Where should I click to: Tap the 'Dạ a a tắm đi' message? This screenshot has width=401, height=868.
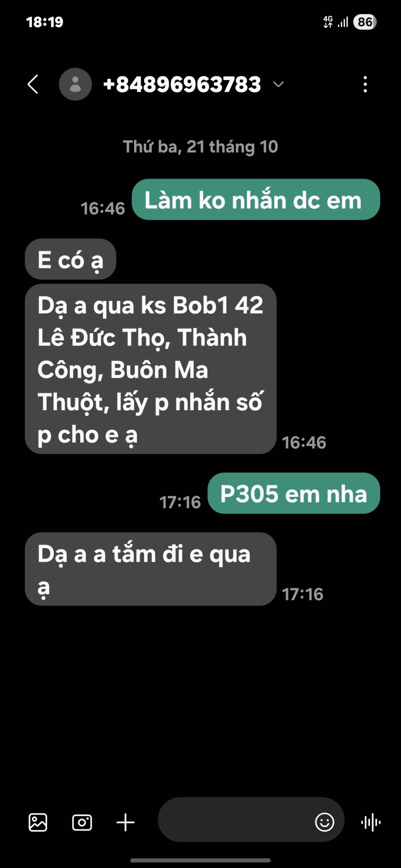pyautogui.click(x=151, y=569)
